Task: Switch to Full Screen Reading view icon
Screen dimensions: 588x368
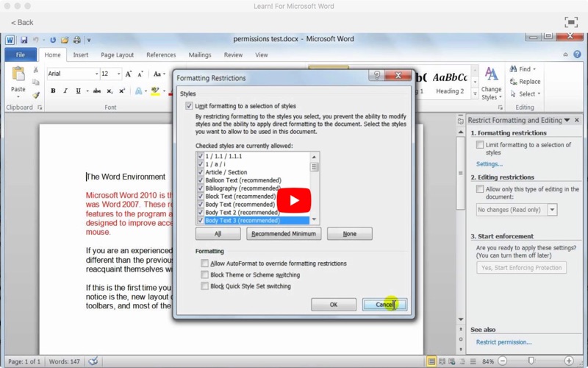Action: (x=442, y=361)
